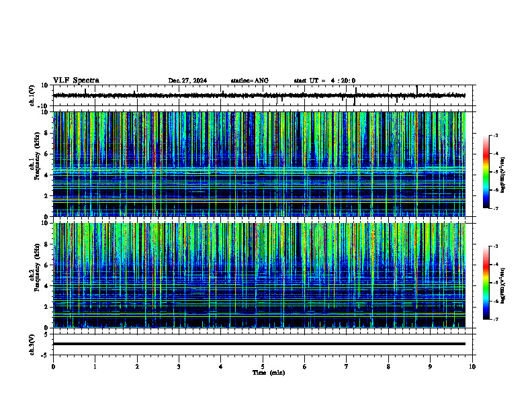532x411 pixels.
Task: Click time-axis tick label "8"
Action: 388,367
